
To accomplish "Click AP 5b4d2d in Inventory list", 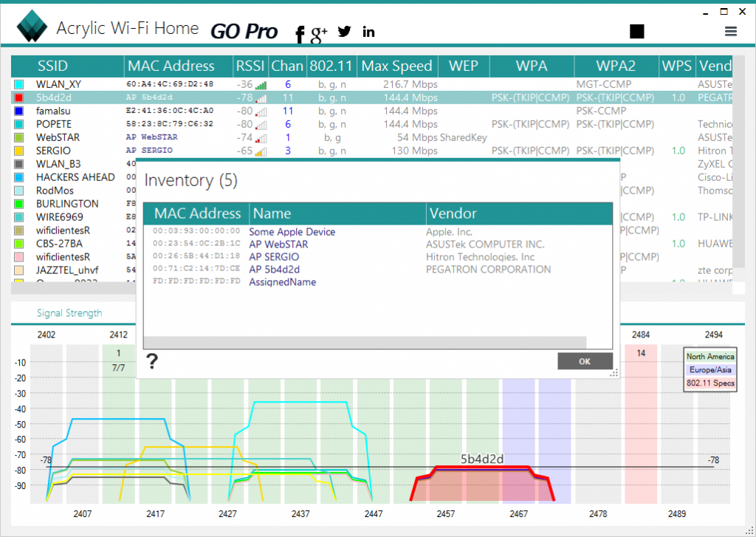I will [x=275, y=269].
